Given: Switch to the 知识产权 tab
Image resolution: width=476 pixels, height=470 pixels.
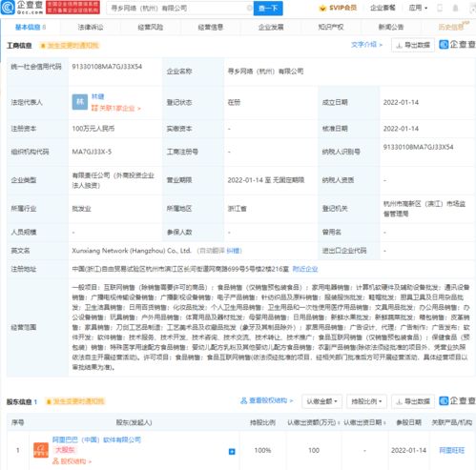Looking at the screenshot, I should tap(331, 28).
